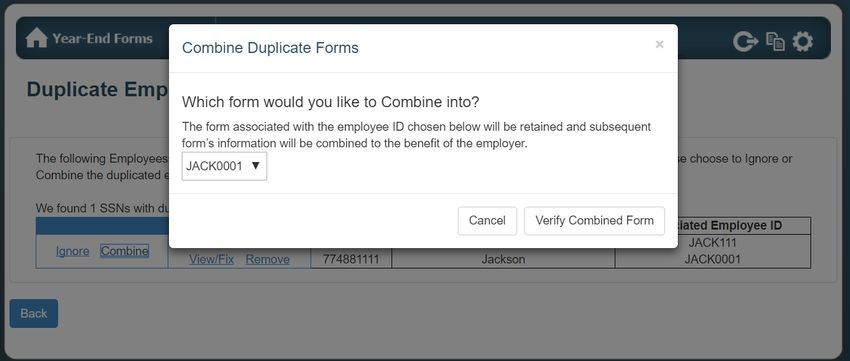The image size is (850, 361).
Task: Click JACK0001 in the Associated Employee ID column
Action: point(712,259)
